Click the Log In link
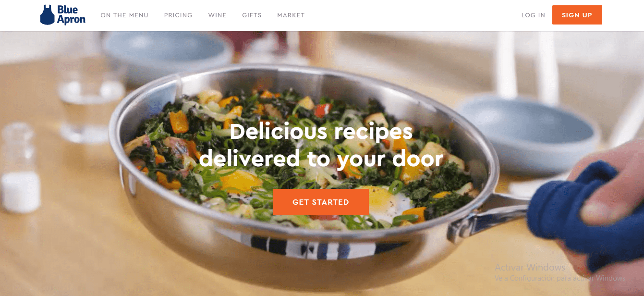Viewport: 644px width, 296px height. tap(533, 15)
